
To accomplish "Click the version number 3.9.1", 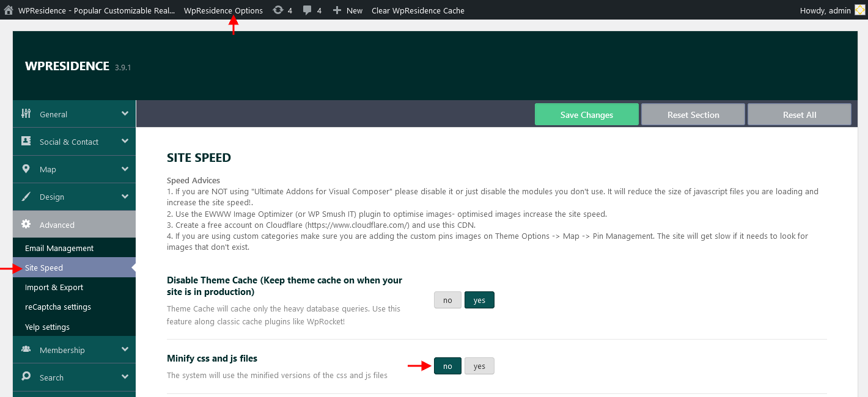I will click(x=123, y=67).
